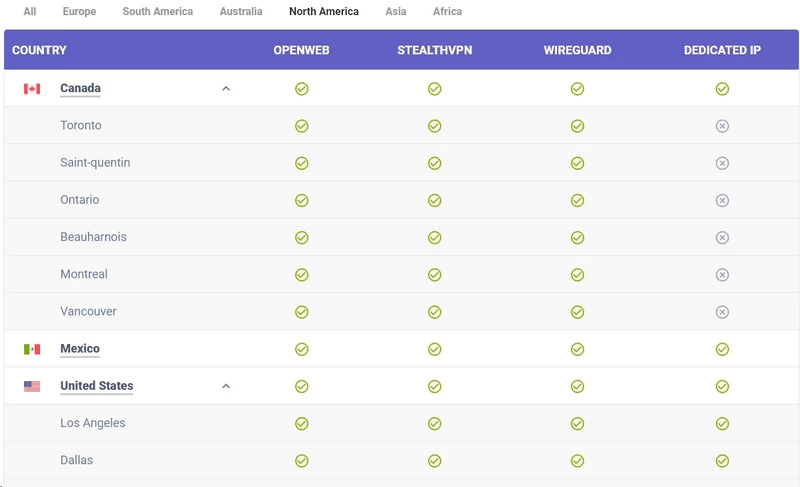Viewport: 800px width, 487px height.
Task: Show Australia server locations
Action: pyautogui.click(x=241, y=11)
